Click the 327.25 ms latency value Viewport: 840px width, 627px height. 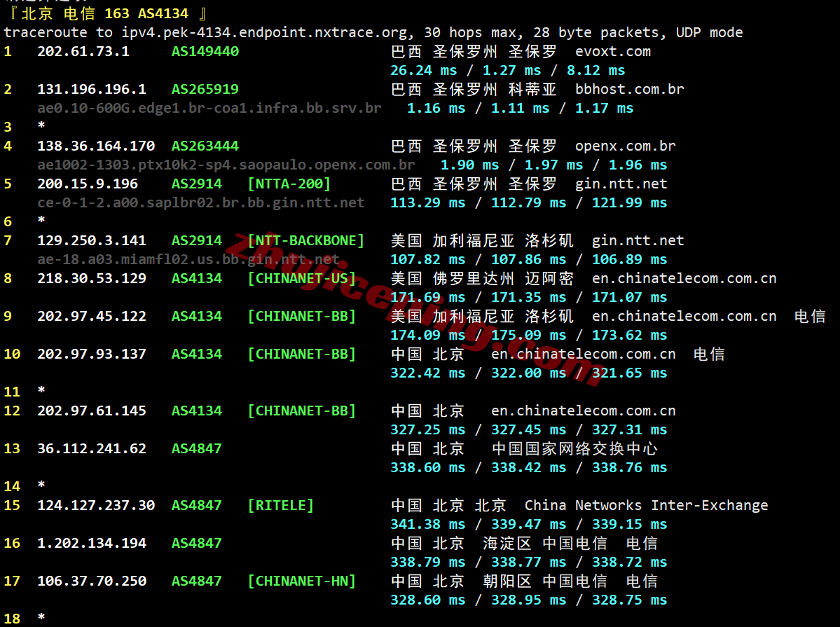(428, 429)
